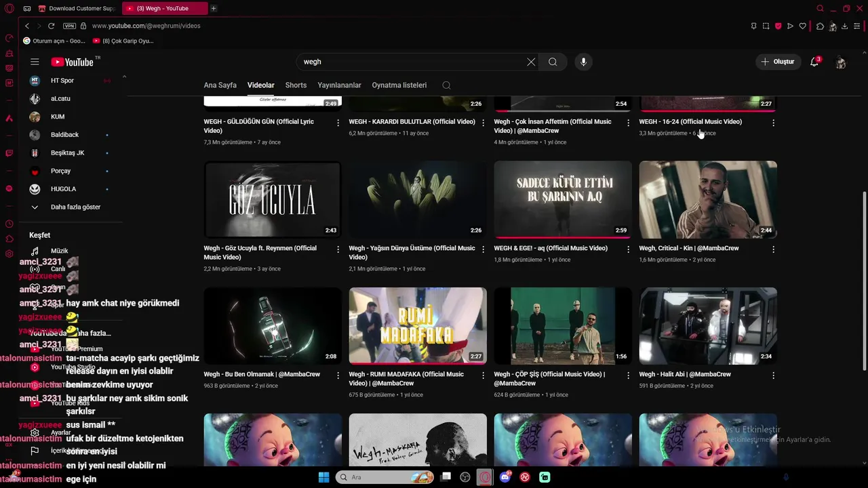This screenshot has height=488, width=868.
Task: Open the YouTube notifications bell
Action: (x=814, y=62)
